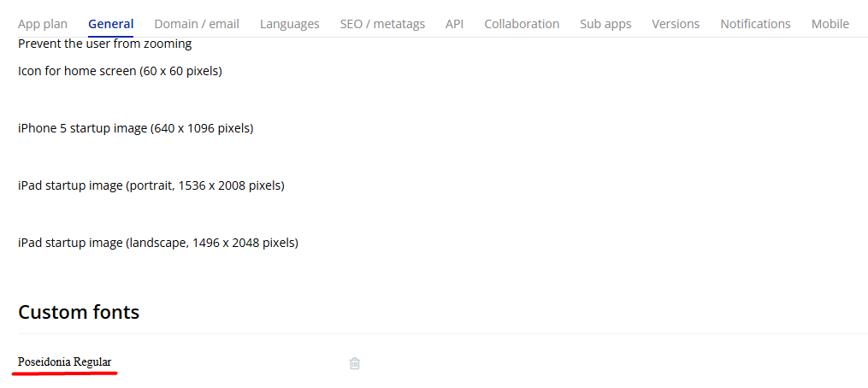Open the SEO / metatags tab
The image size is (868, 388).
point(382,24)
